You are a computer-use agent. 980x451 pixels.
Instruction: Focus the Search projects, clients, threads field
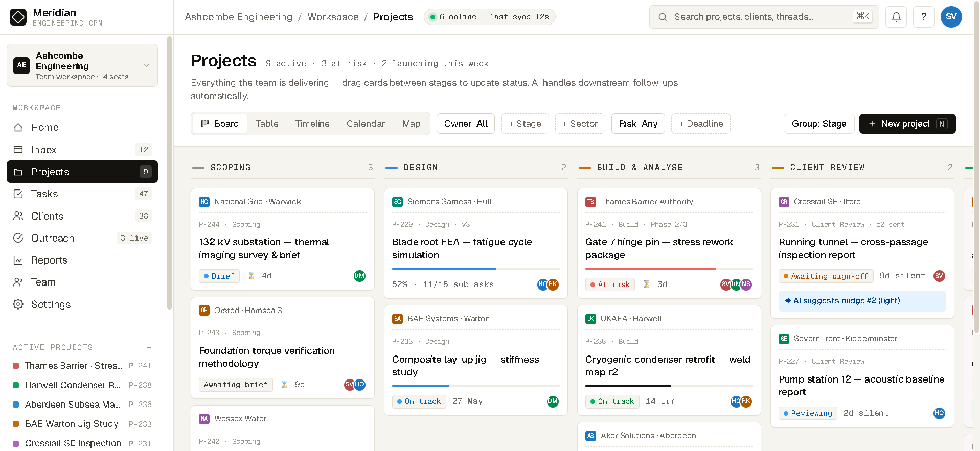pyautogui.click(x=764, y=17)
